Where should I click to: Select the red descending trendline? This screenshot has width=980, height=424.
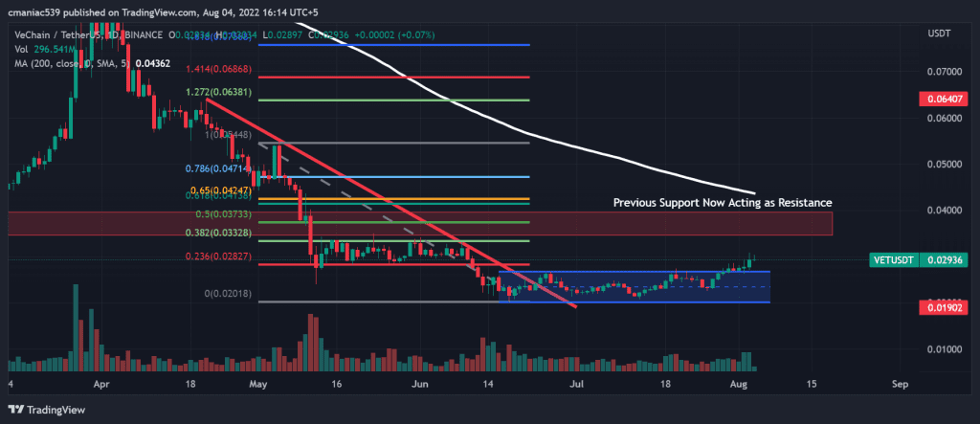pyautogui.click(x=390, y=202)
